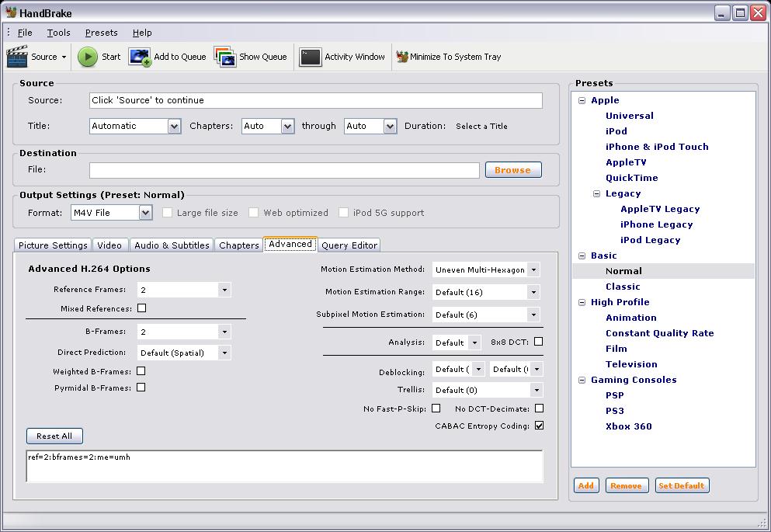
Task: Click the Source path text field
Action: 316,100
